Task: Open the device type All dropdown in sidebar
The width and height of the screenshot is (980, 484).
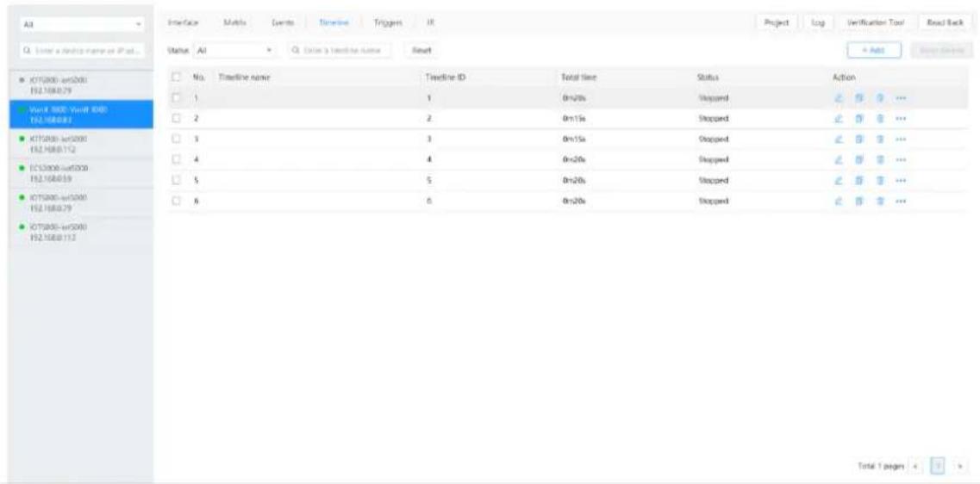Action: coord(82,23)
